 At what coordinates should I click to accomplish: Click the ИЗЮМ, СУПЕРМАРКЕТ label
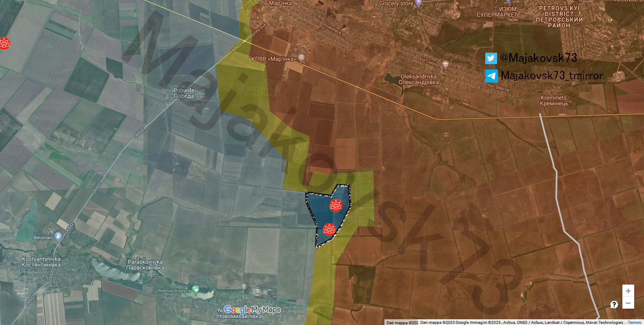pyautogui.click(x=497, y=12)
